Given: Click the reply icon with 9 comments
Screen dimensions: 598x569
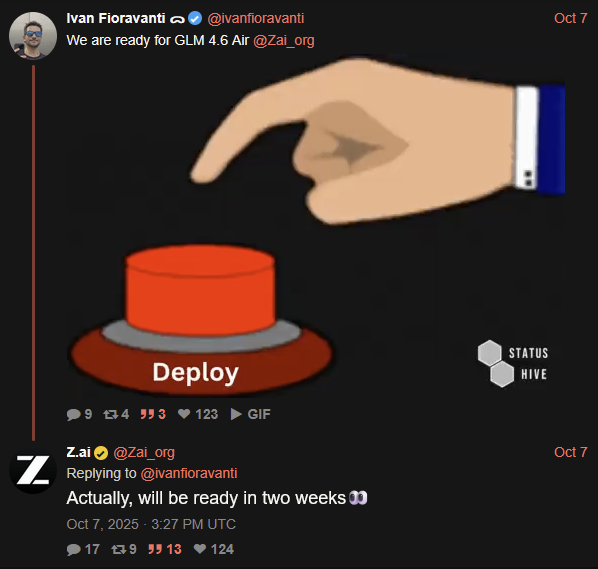Looking at the screenshot, I should 73,414.
